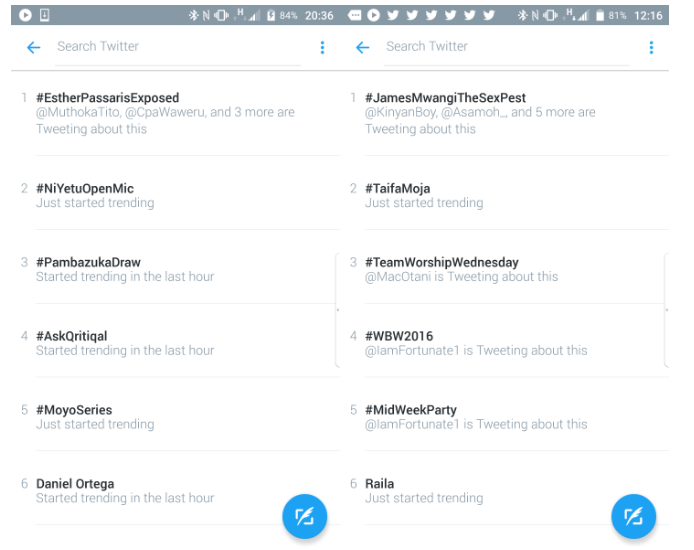Compose tweet with right floating button

[633, 516]
